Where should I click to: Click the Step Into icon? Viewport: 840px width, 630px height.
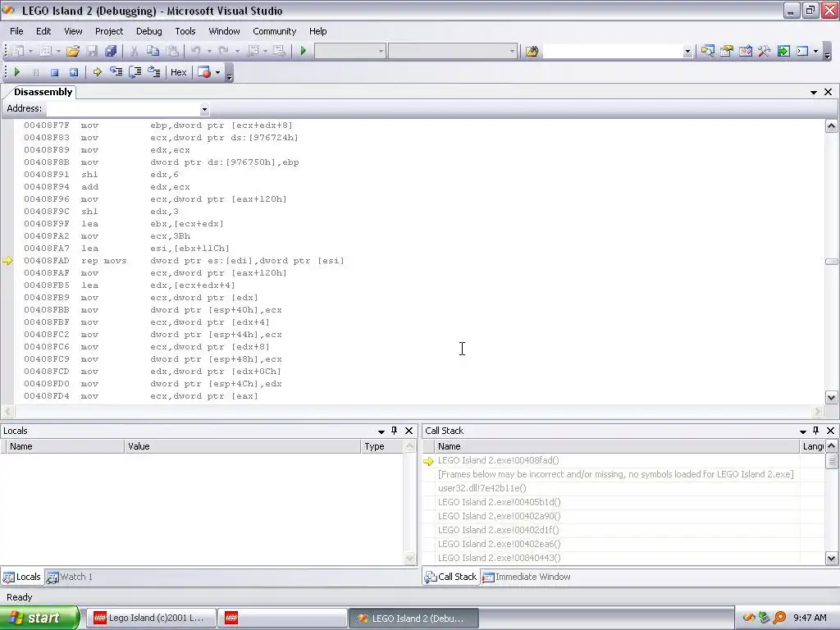coord(116,72)
